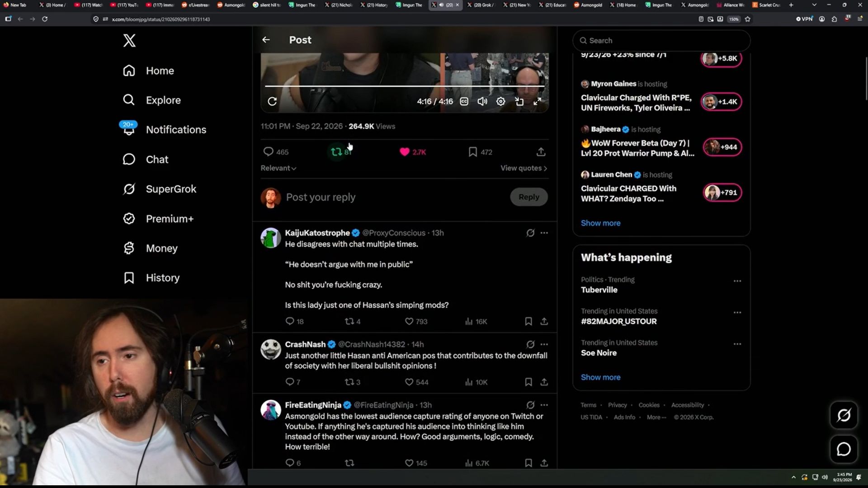868x488 pixels.
Task: Click the X logo in sidebar
Action: 129,41
